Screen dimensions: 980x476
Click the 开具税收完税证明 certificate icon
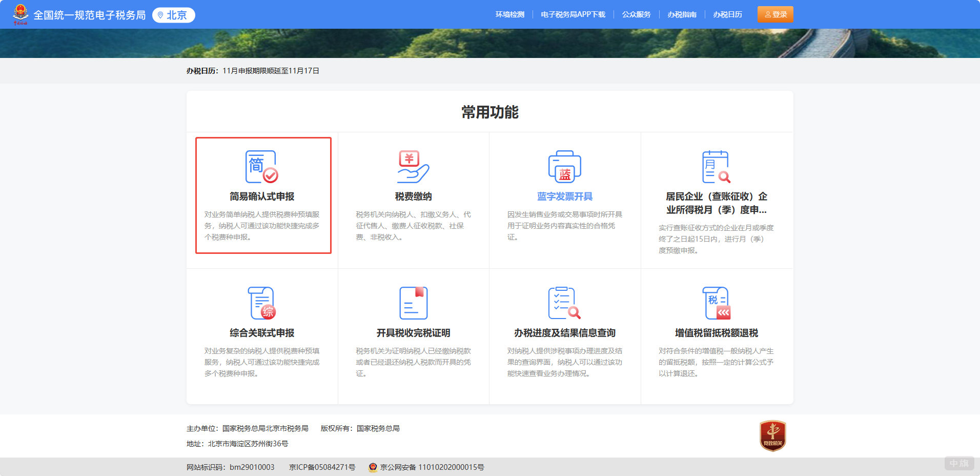413,302
